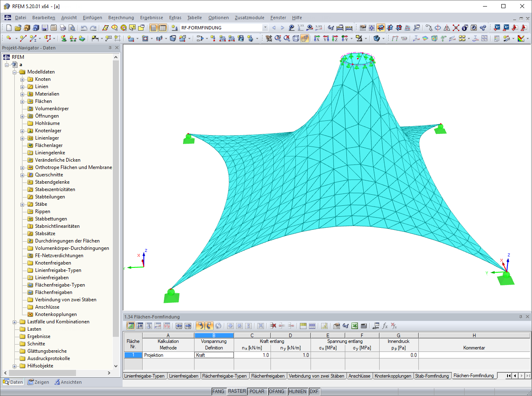Open the folder icon to load file
Viewport: 532px width, 396px height.
coord(18,28)
